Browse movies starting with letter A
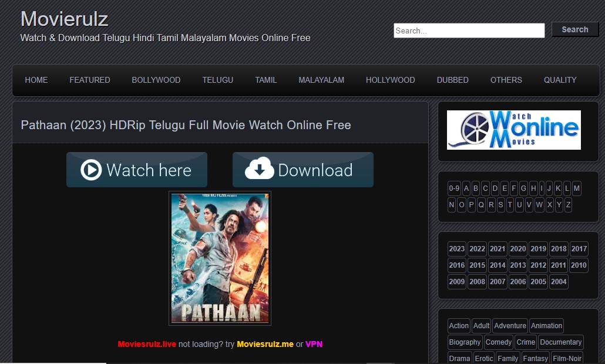The width and height of the screenshot is (605, 364). click(x=466, y=188)
